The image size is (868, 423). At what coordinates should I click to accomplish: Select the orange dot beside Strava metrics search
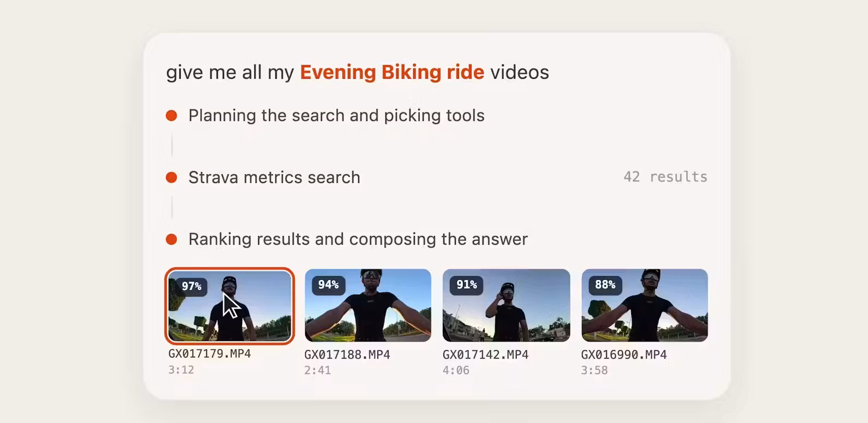tap(171, 178)
